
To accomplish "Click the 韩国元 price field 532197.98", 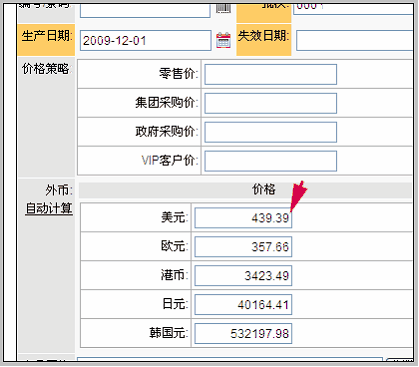I will tap(243, 333).
